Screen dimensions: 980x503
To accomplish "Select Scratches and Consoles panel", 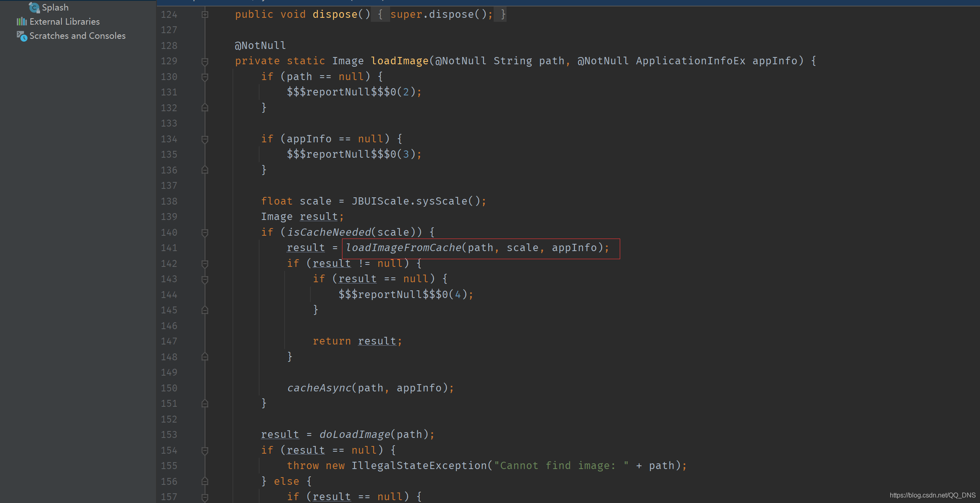I will point(76,35).
